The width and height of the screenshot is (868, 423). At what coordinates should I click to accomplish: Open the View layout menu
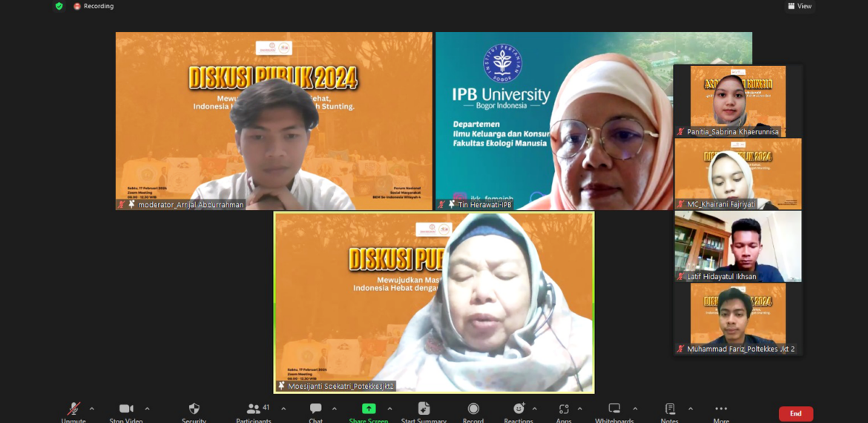(799, 6)
